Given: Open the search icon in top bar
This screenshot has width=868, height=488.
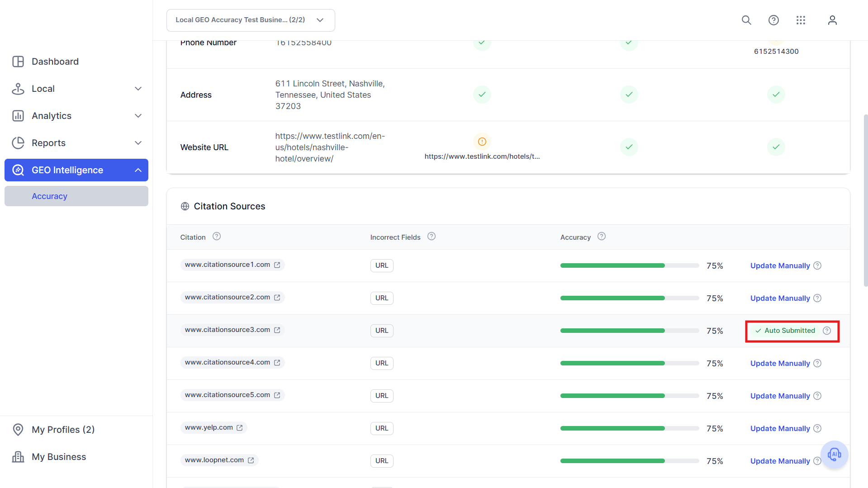Looking at the screenshot, I should tap(746, 20).
